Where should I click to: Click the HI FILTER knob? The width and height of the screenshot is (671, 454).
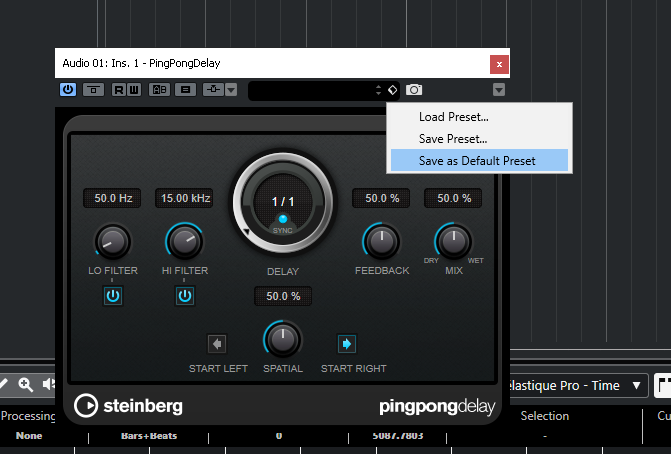coord(184,242)
